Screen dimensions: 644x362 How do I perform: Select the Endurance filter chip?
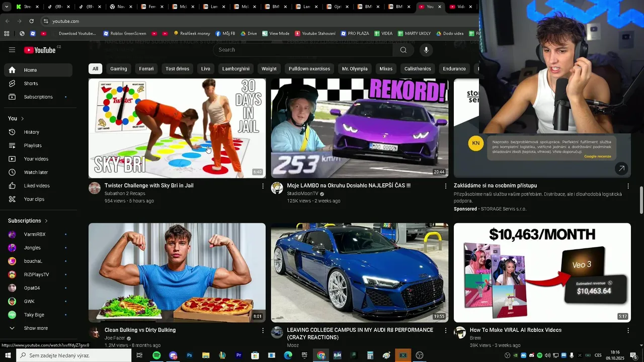[454, 69]
